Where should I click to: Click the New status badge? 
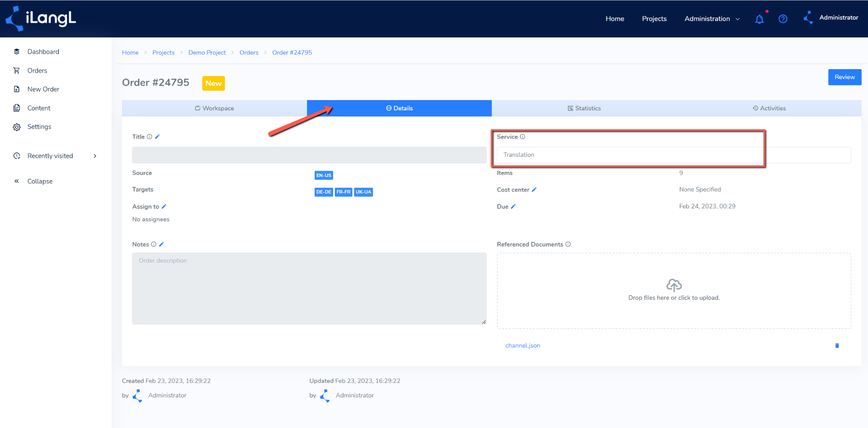(213, 83)
